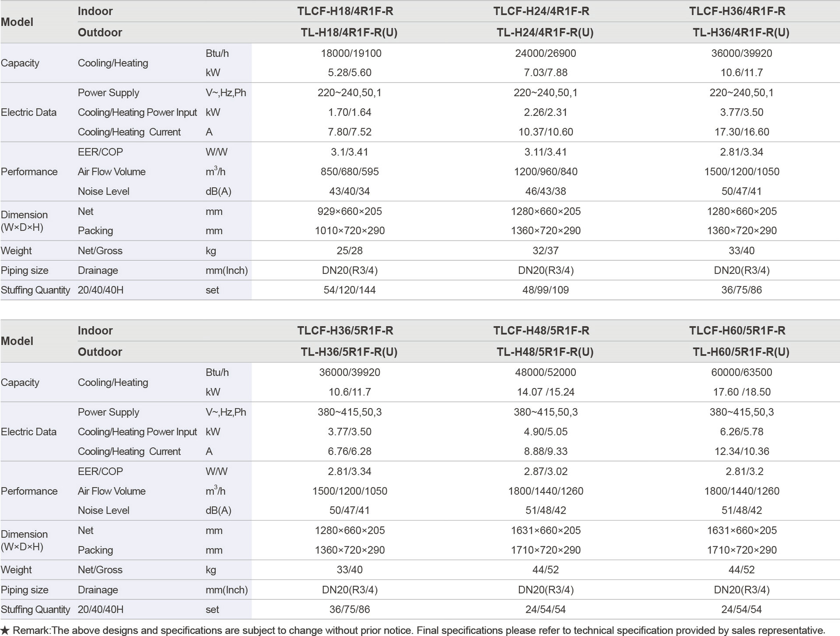Viewport: 840px width, 636px height.
Task: Click the 1010×720×290 packing dimension cell
Action: (350, 231)
